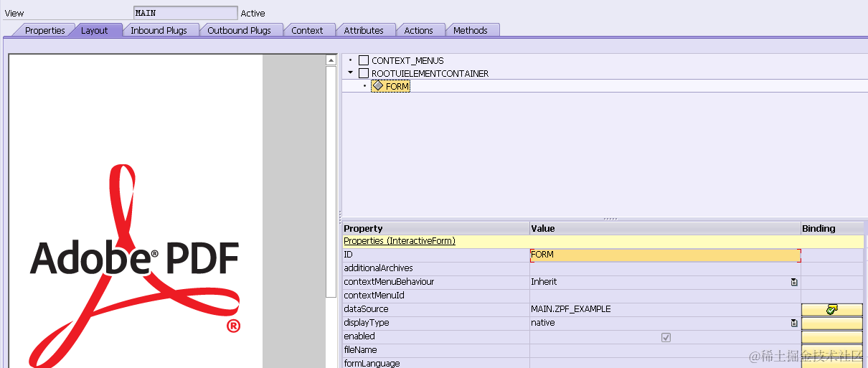Open the displayType value list icon
Viewport: 868px width, 368px height.
(x=794, y=323)
